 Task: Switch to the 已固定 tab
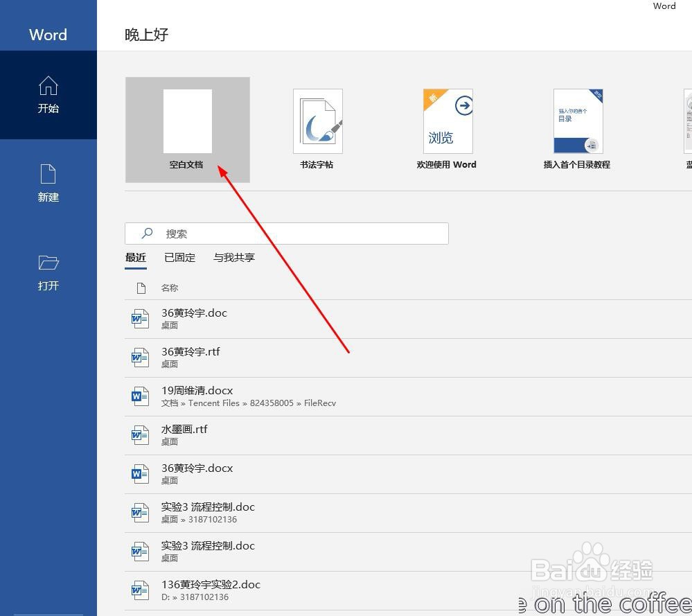coord(179,258)
